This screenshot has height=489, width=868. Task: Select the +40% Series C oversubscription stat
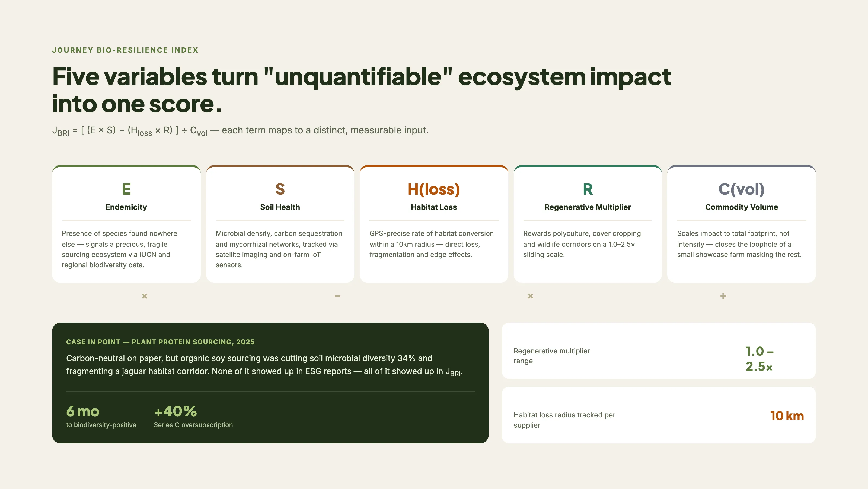click(193, 416)
